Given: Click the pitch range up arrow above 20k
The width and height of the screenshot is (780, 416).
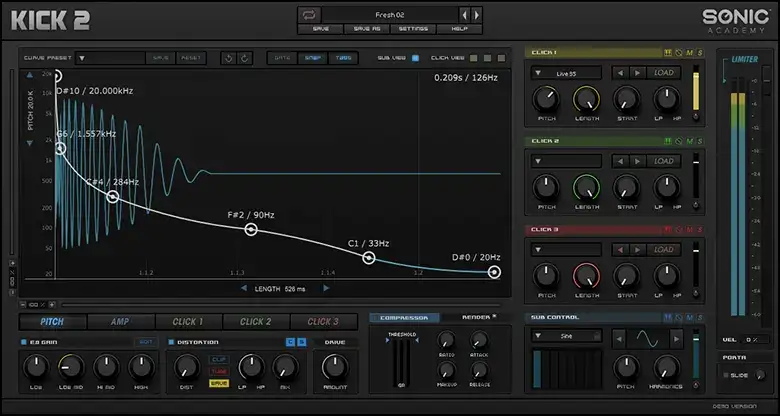Looking at the screenshot, I should [29, 75].
